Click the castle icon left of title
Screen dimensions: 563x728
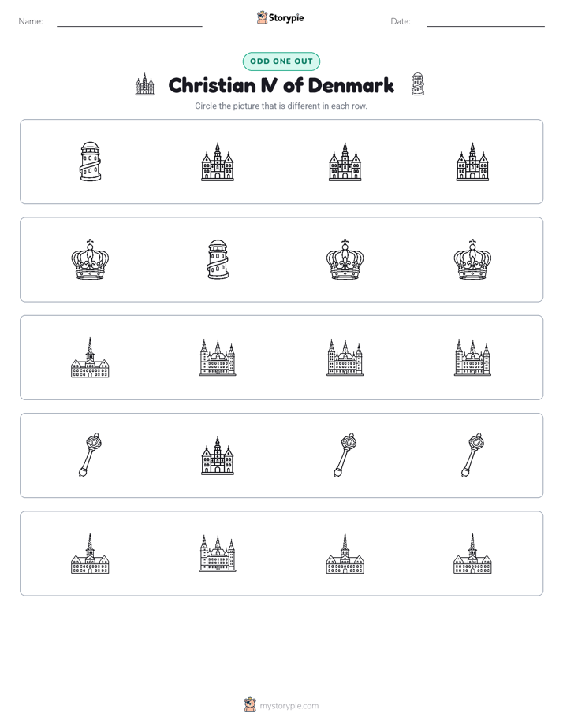click(144, 84)
